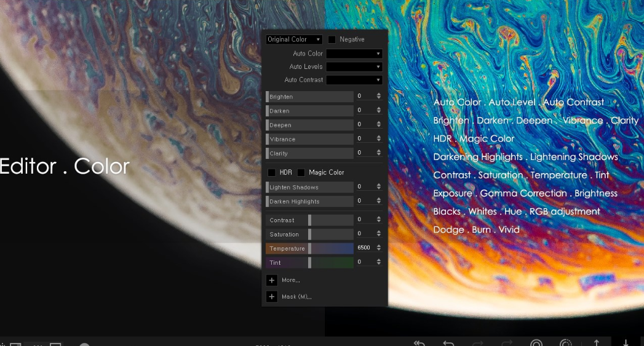This screenshot has height=346, width=644.
Task: Click the down arrow icon in the bottom bar
Action: pos(626,343)
